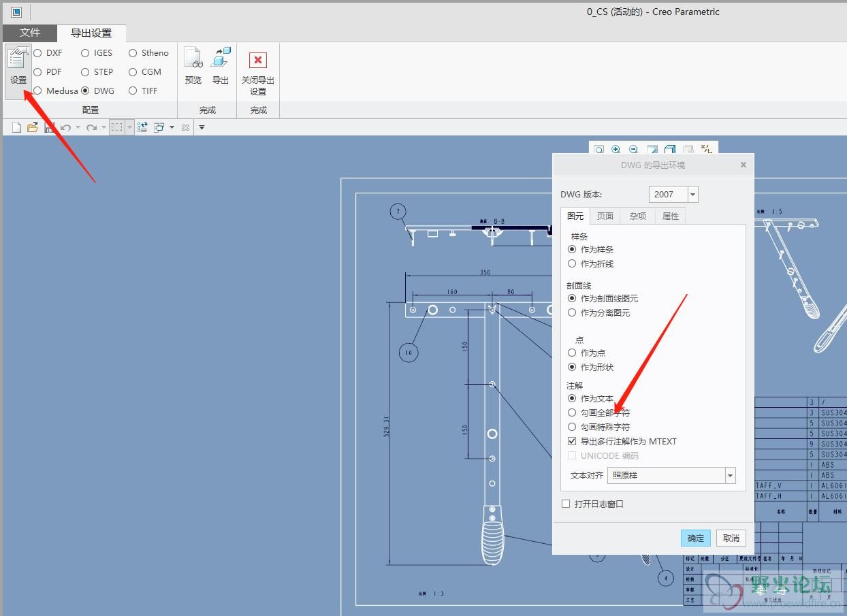847x616 pixels.
Task: Select 作为文本 annotation option
Action: [x=572, y=398]
